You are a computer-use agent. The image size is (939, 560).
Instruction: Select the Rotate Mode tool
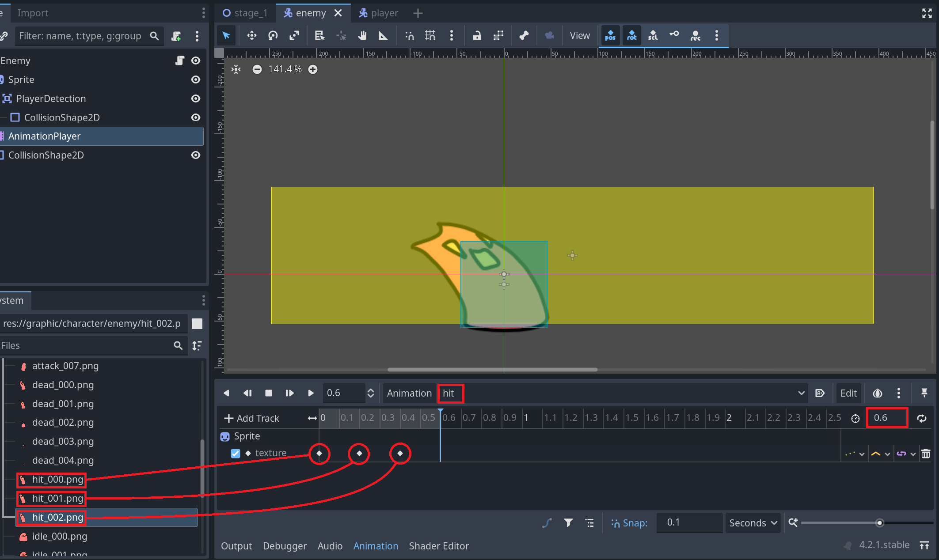[273, 36]
